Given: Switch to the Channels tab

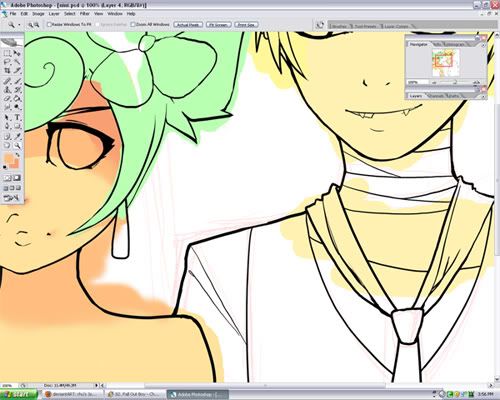Looking at the screenshot, I should [436, 96].
